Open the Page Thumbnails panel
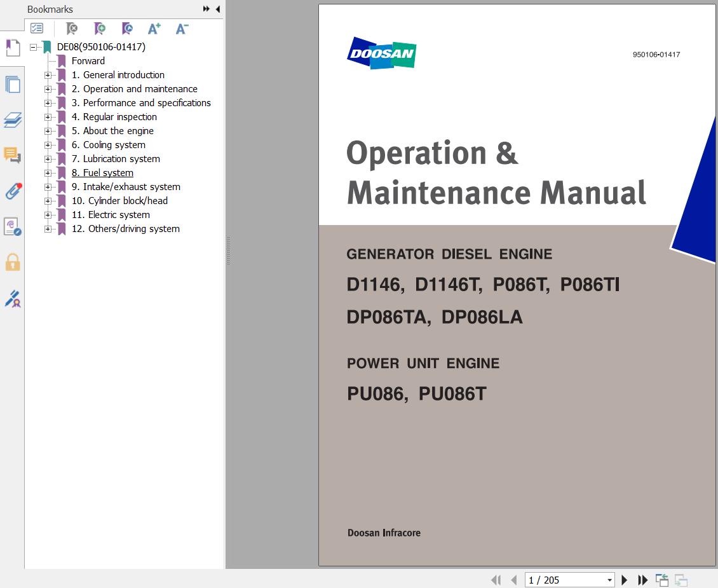The height and width of the screenshot is (588, 718). (13, 85)
